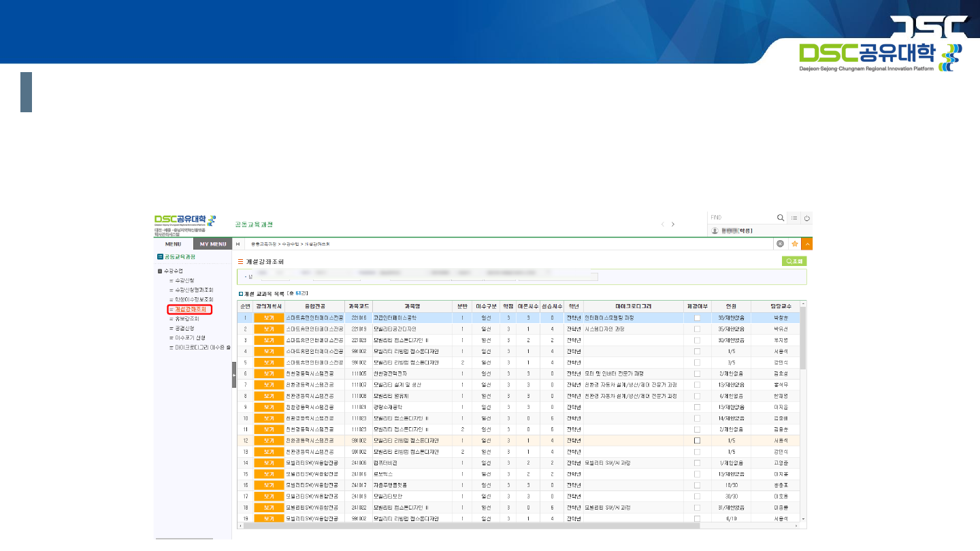Select course code 111005 cell

coord(359,373)
